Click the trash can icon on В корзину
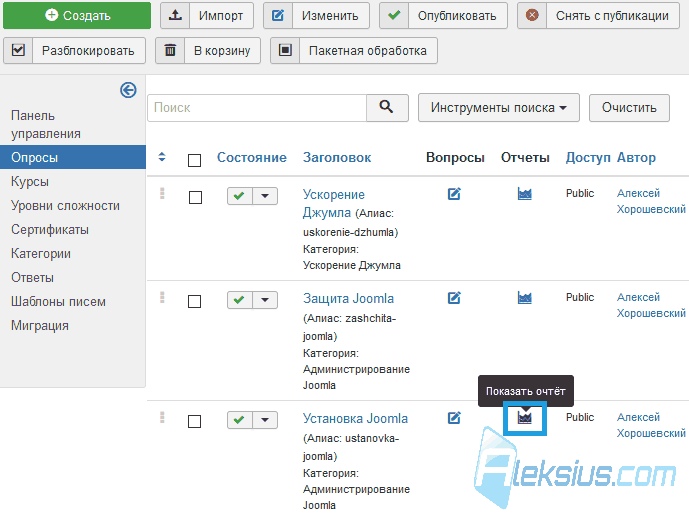The width and height of the screenshot is (689, 520). click(x=170, y=50)
